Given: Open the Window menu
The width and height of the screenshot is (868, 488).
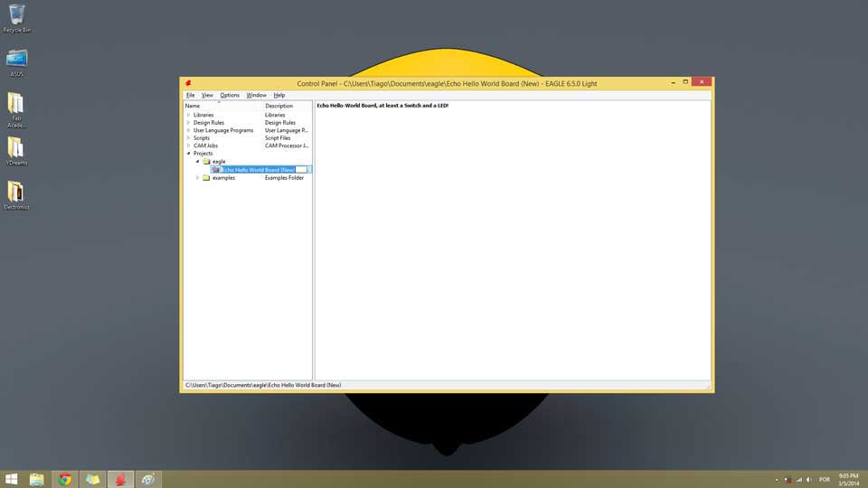Looking at the screenshot, I should tap(256, 95).
